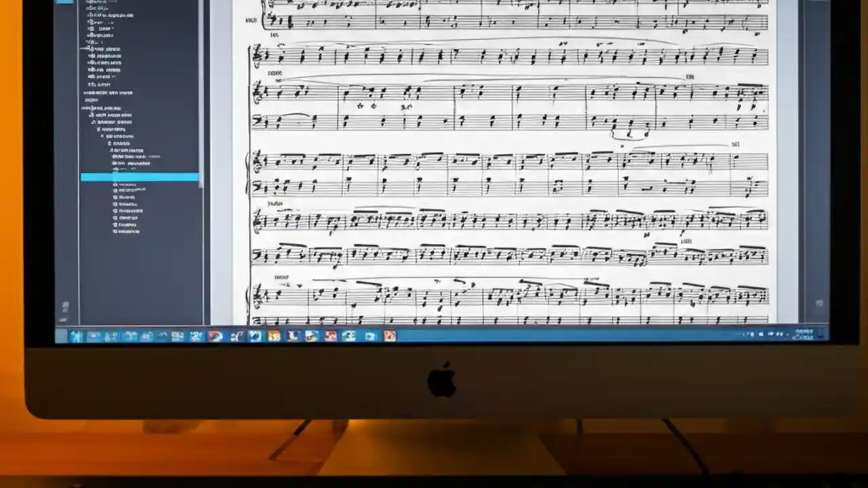868x488 pixels.
Task: Open the orange-highlighted taskbar application icon
Action: pyautogui.click(x=390, y=336)
